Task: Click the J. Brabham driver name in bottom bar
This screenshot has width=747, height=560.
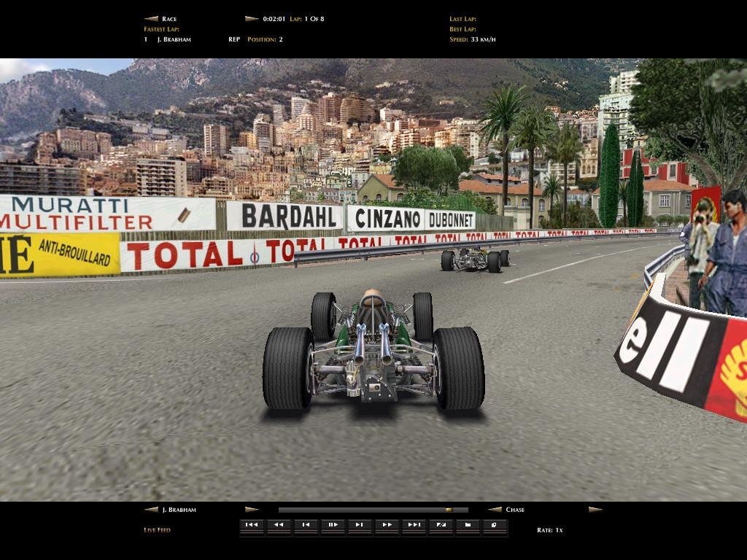Action: click(x=179, y=510)
